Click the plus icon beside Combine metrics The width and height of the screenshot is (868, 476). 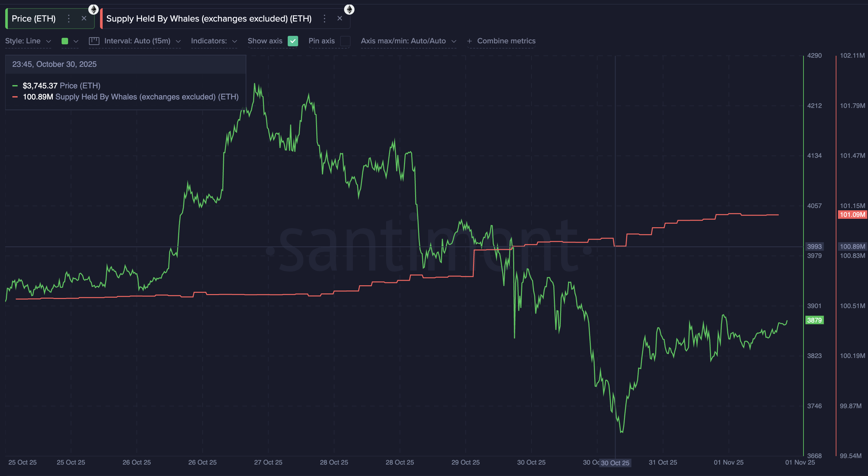pos(469,41)
